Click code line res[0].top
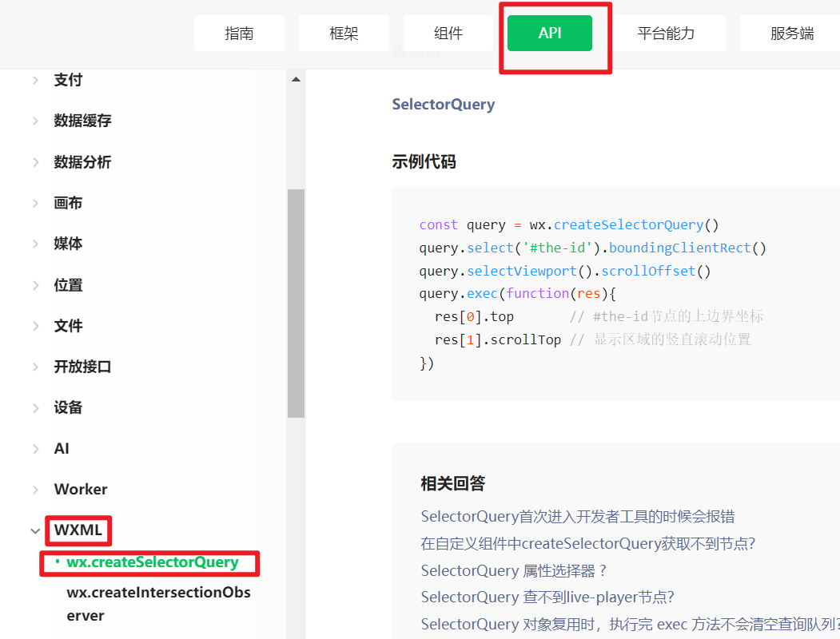 [599, 317]
